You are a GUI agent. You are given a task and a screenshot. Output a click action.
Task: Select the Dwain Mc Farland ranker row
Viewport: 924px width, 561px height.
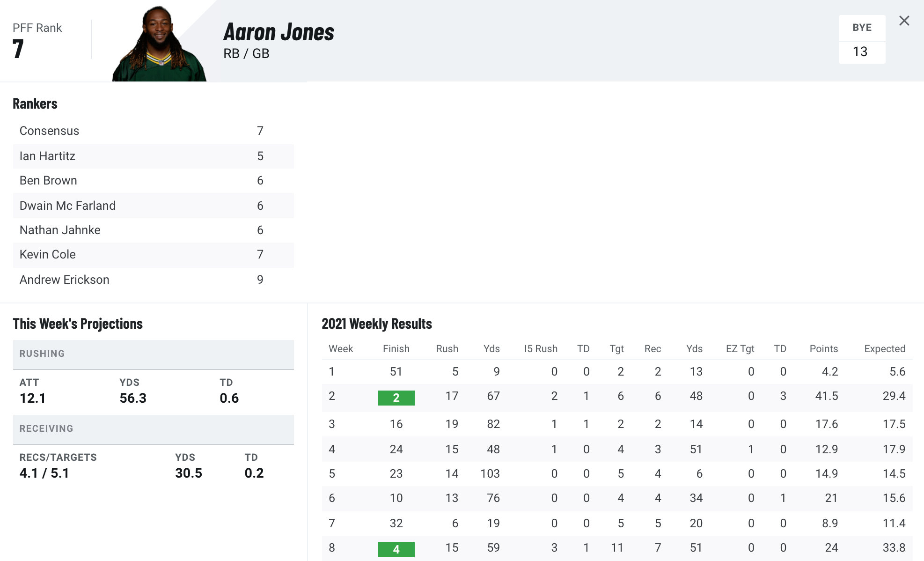click(154, 206)
